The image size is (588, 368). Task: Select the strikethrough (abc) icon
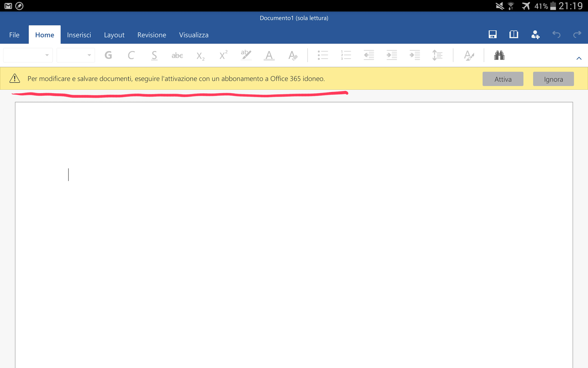[177, 55]
